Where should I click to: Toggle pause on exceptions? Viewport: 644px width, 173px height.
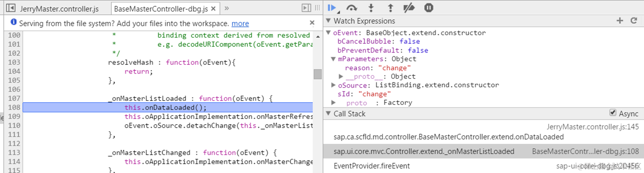pos(429,8)
